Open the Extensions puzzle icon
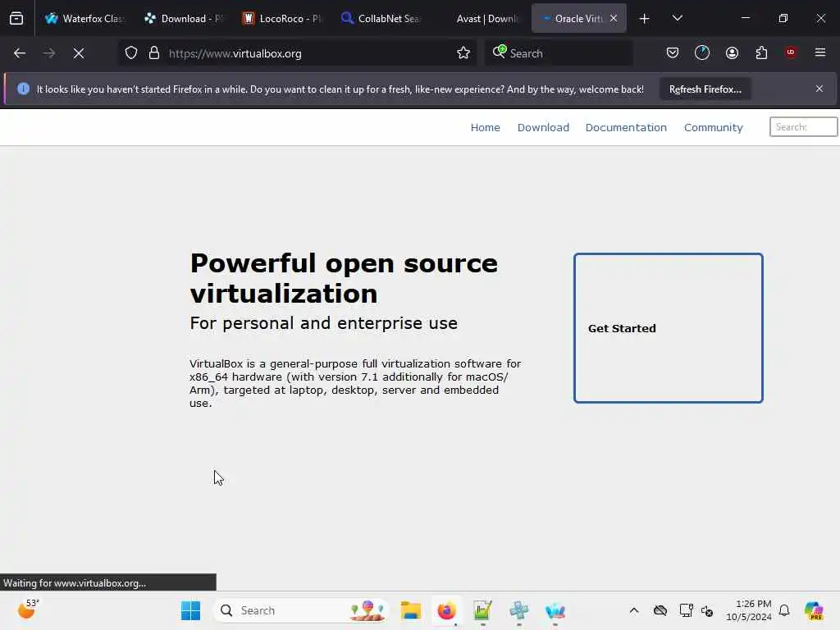840x630 pixels. pos(761,53)
